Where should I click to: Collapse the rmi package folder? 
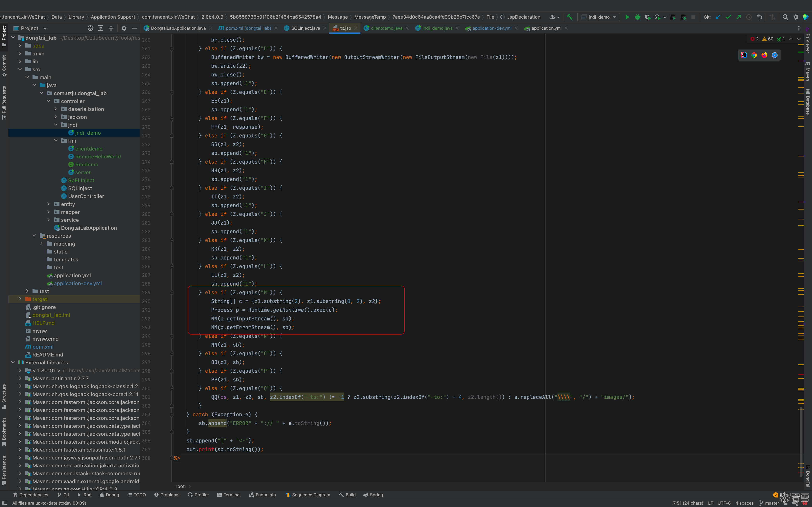[56, 141]
